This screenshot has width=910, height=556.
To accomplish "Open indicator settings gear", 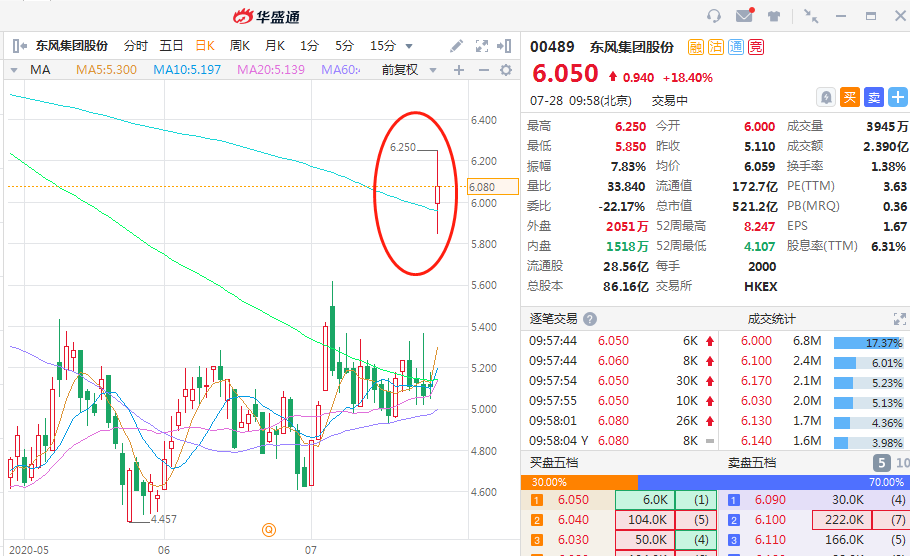I will [x=506, y=70].
